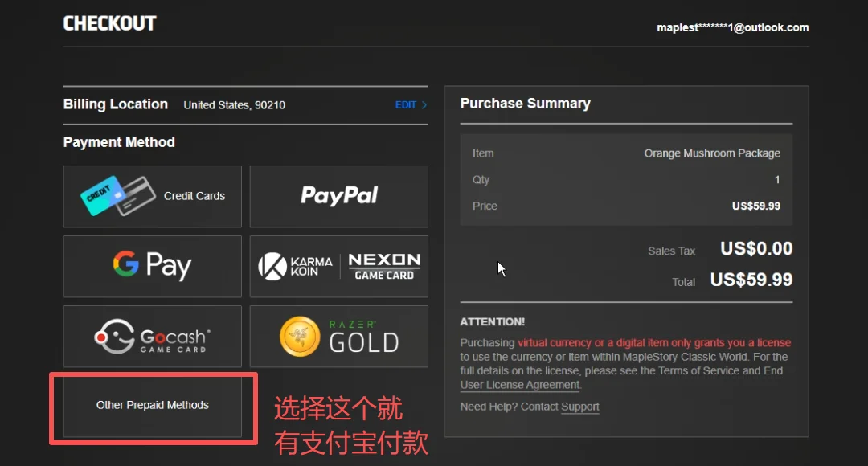This screenshot has width=868, height=466.
Task: Click the CHECKOUT page title
Action: click(109, 23)
